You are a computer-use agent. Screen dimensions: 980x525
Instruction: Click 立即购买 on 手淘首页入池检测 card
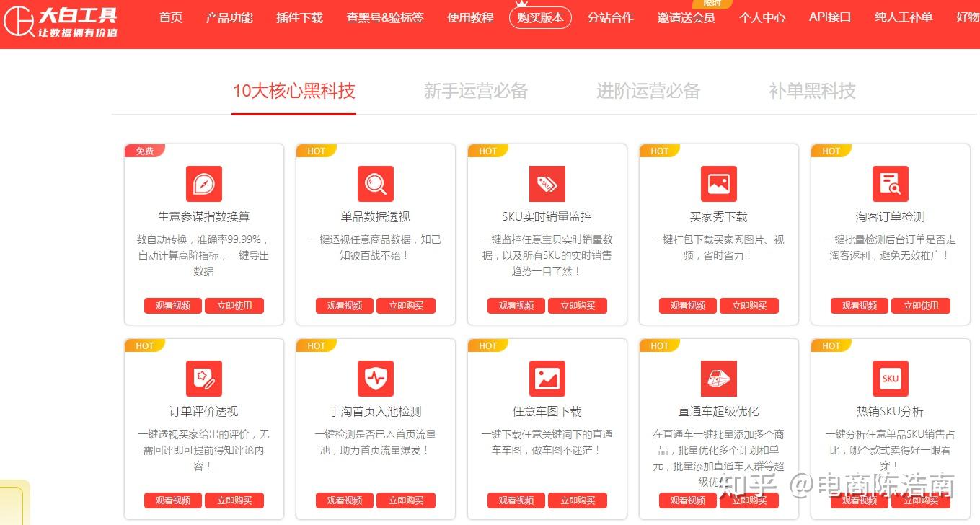point(406,500)
